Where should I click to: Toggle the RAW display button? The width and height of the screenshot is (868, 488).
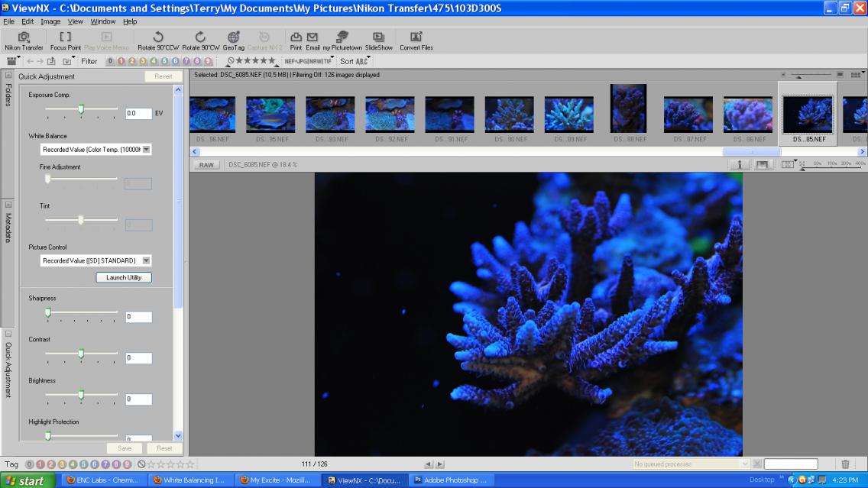206,165
